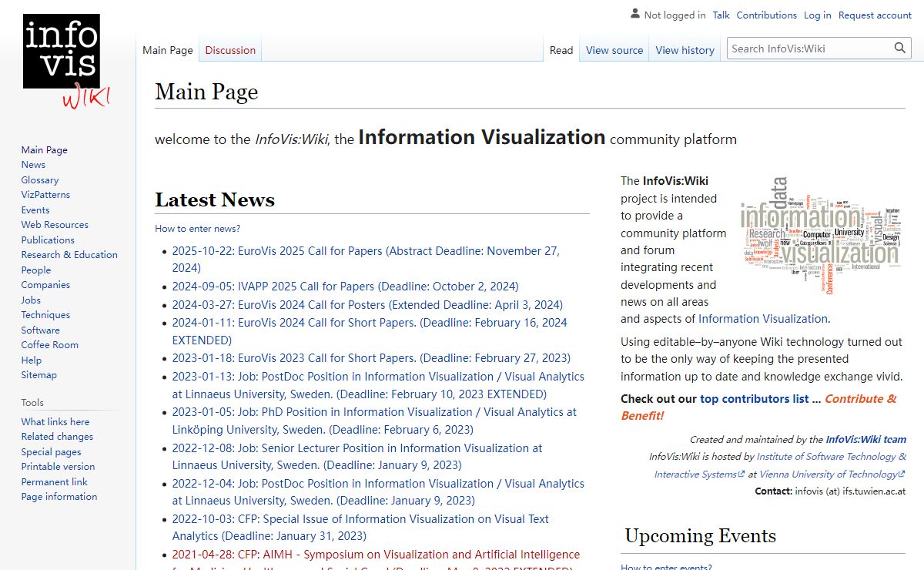Click the Contribute & Benefit! link

pyautogui.click(x=759, y=407)
